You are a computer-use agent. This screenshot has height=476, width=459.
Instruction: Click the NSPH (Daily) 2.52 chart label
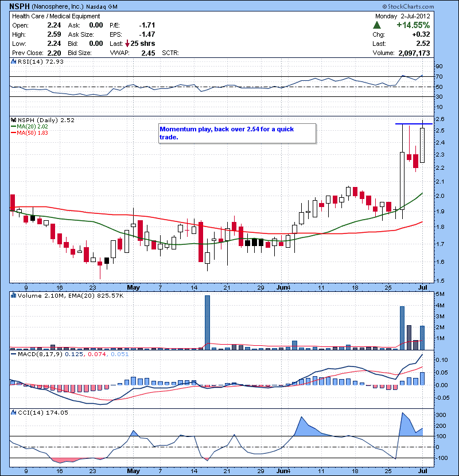click(x=46, y=120)
